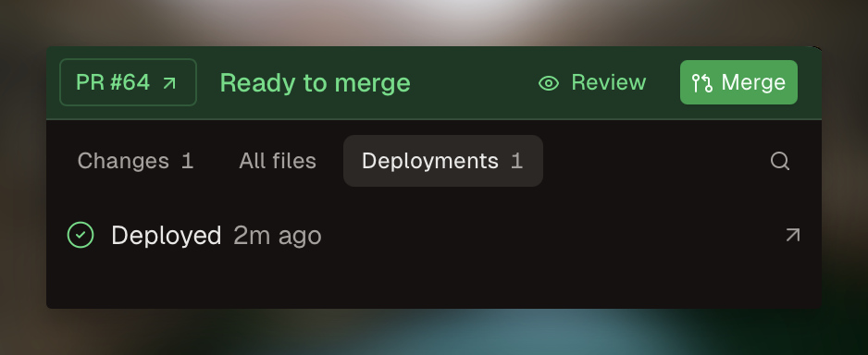Image resolution: width=868 pixels, height=355 pixels.
Task: Click the green deployed checkmark icon
Action: (x=81, y=235)
